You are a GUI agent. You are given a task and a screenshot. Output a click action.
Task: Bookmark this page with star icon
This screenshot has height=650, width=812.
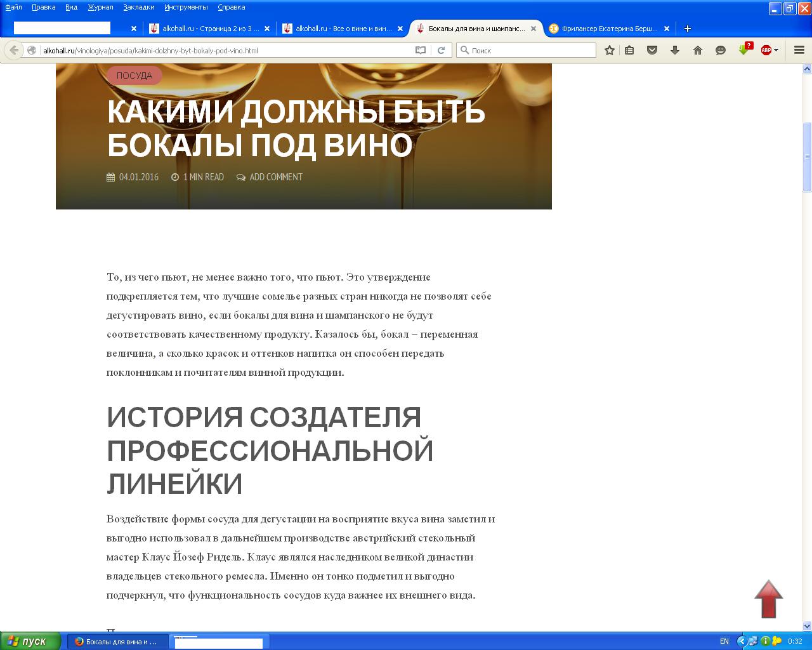click(x=610, y=50)
